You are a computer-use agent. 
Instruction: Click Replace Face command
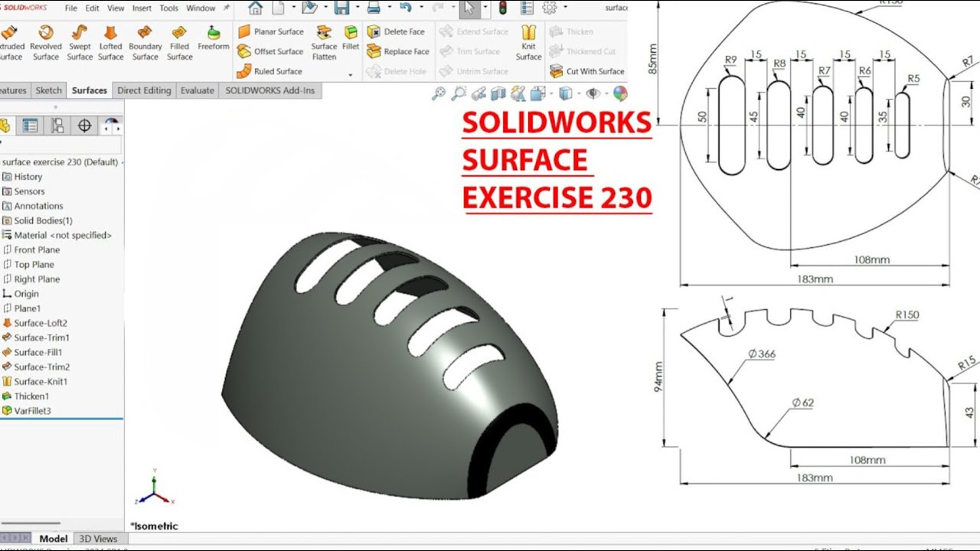pyautogui.click(x=398, y=51)
